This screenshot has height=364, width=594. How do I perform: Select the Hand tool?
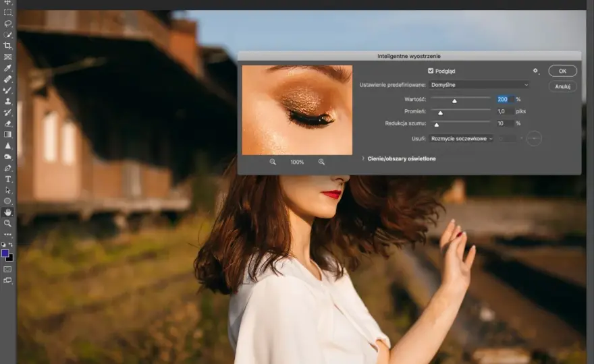click(7, 212)
